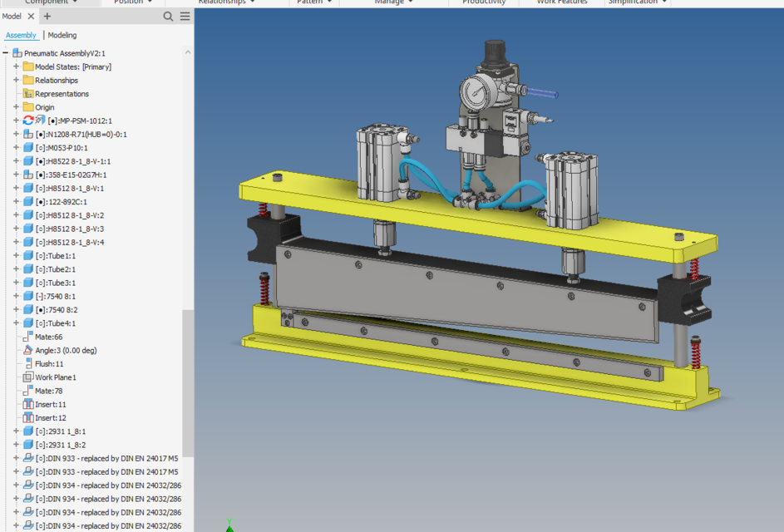Select the Mate:66 constraint icon

pos(26,337)
